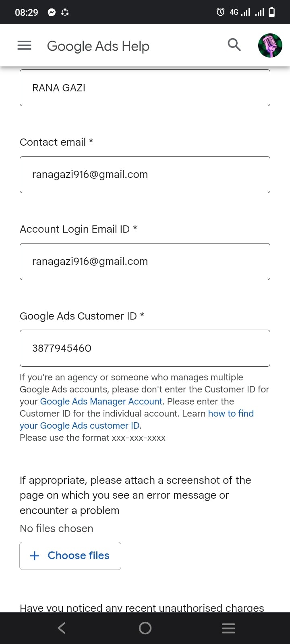Viewport: 290px width, 644px height.
Task: Tap the search magnifier icon
Action: [x=234, y=45]
